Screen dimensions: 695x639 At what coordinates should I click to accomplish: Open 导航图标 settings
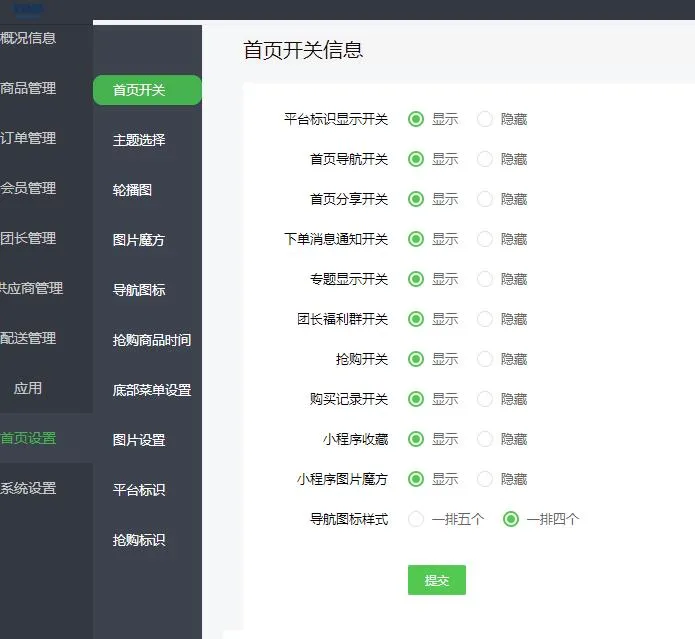click(x=139, y=290)
